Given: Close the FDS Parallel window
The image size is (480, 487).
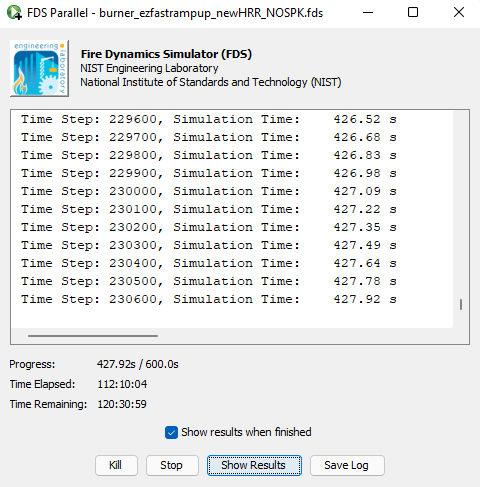Looking at the screenshot, I should coord(459,13).
